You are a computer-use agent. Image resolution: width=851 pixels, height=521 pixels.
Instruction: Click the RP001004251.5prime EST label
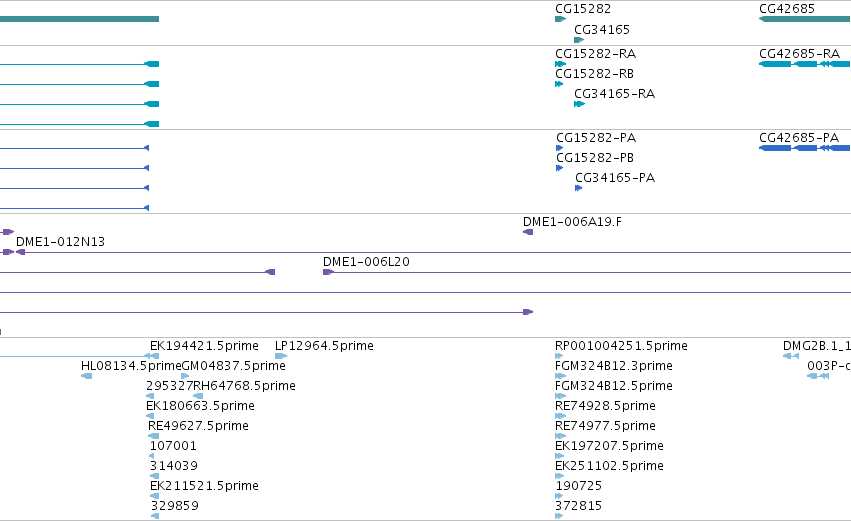(621, 346)
